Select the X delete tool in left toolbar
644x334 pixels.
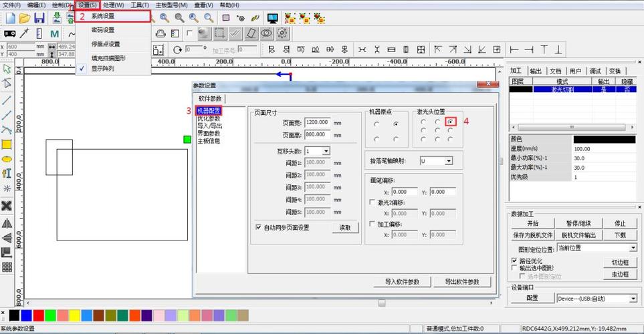[x=7, y=206]
